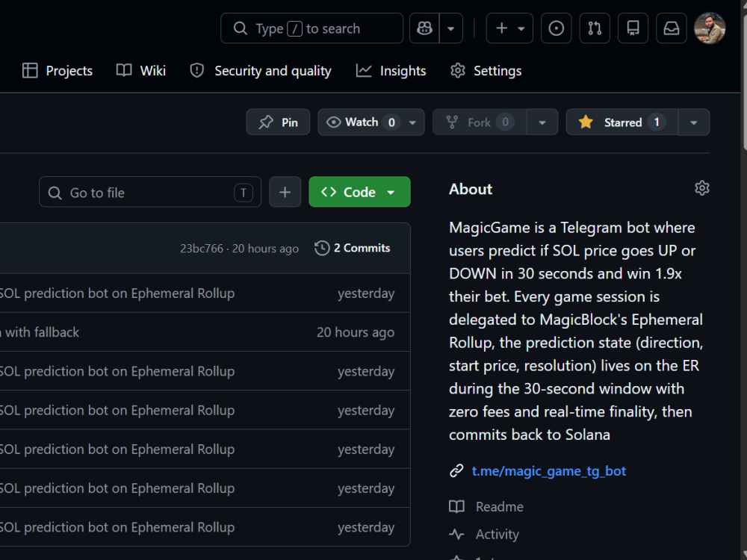The width and height of the screenshot is (747, 560).
Task: Edit About details with gear icon
Action: pyautogui.click(x=701, y=189)
